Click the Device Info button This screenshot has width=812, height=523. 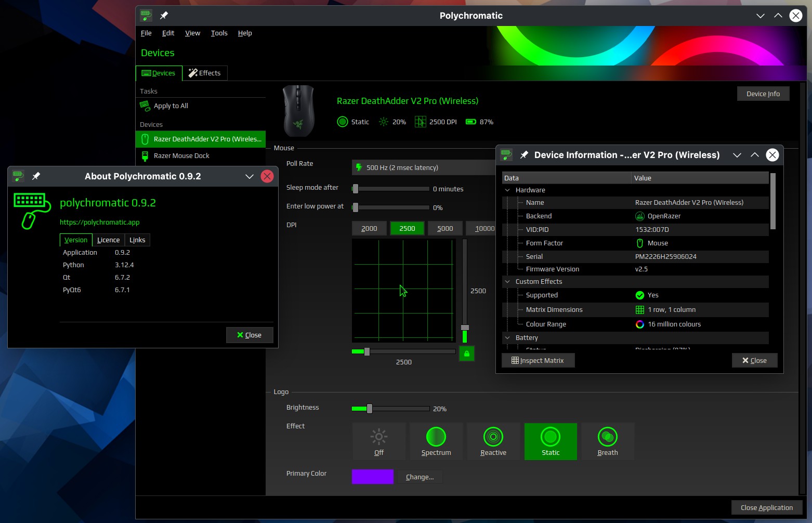point(763,94)
